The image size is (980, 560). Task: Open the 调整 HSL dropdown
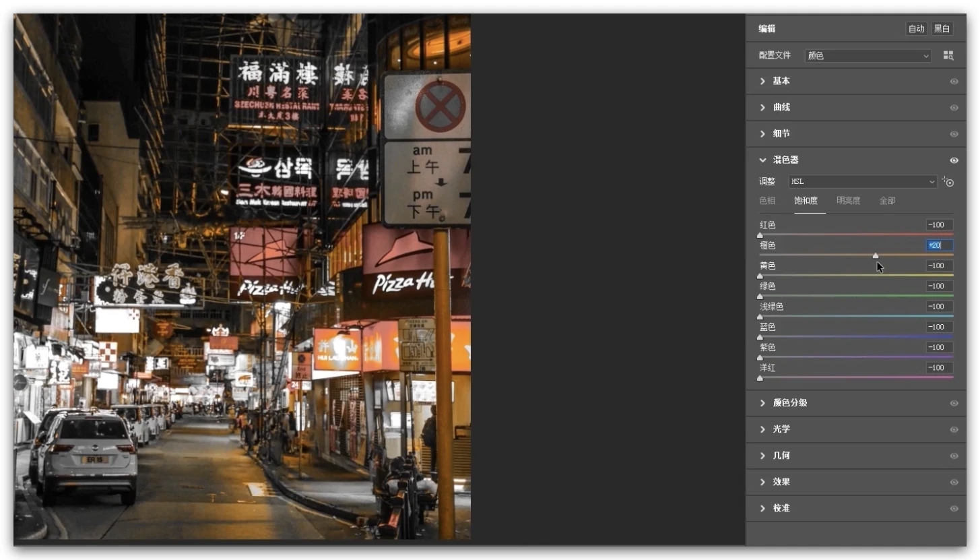[863, 182]
